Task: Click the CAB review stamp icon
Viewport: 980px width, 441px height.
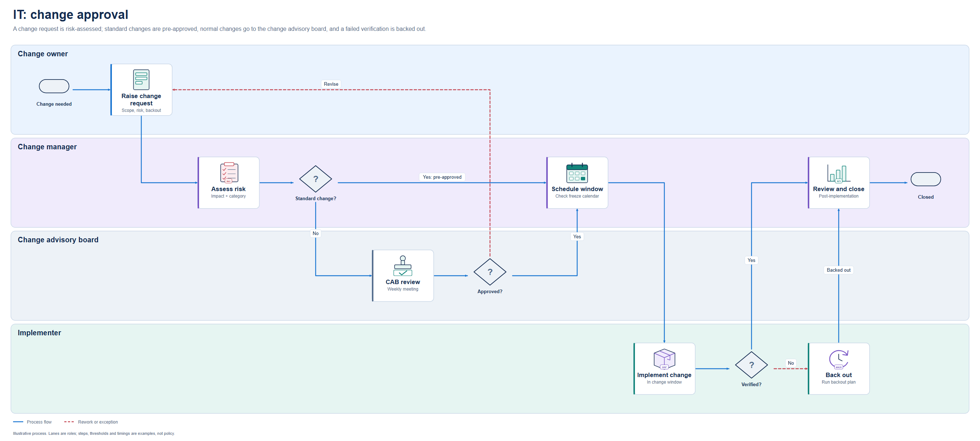Action: [402, 266]
